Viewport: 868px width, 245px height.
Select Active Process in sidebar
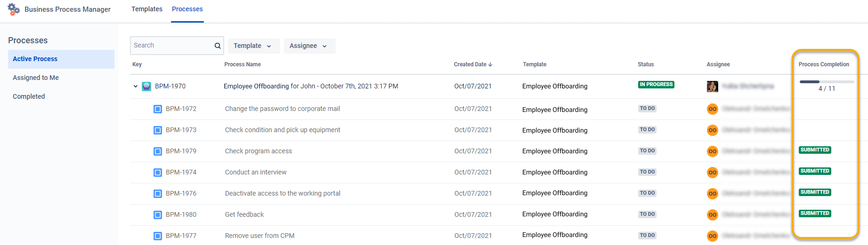coord(61,59)
